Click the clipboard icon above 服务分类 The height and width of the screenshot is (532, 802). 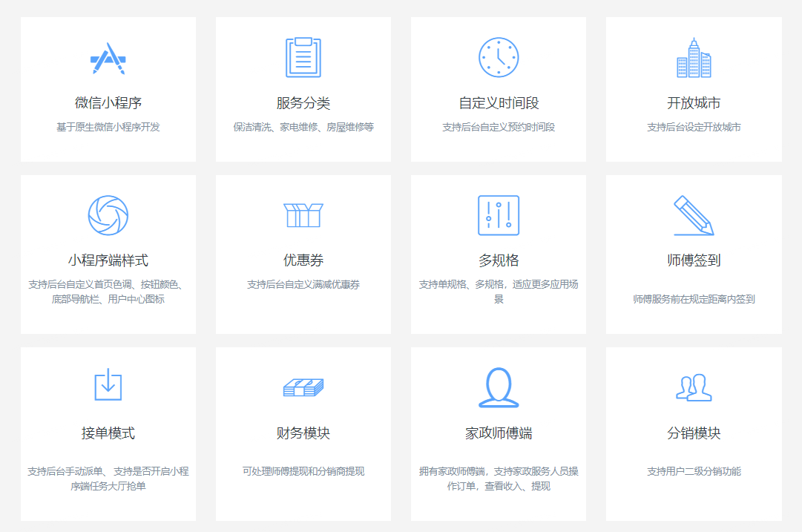(x=303, y=58)
